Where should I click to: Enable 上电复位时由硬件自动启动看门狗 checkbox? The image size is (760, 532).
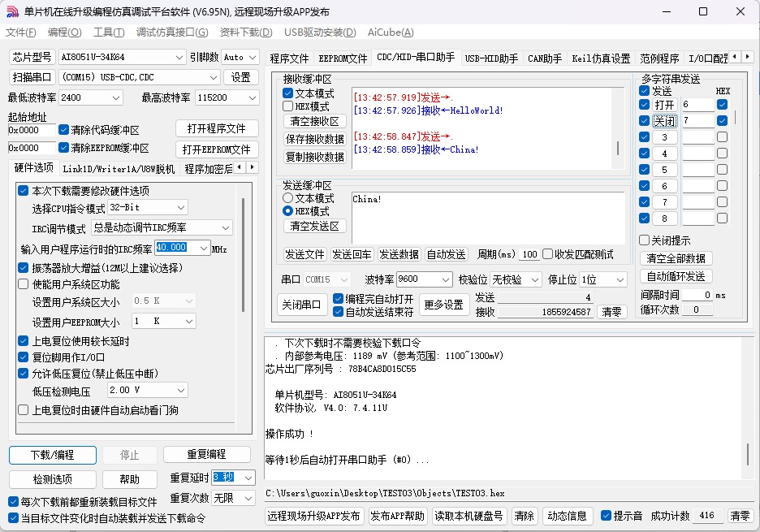pyautogui.click(x=23, y=410)
